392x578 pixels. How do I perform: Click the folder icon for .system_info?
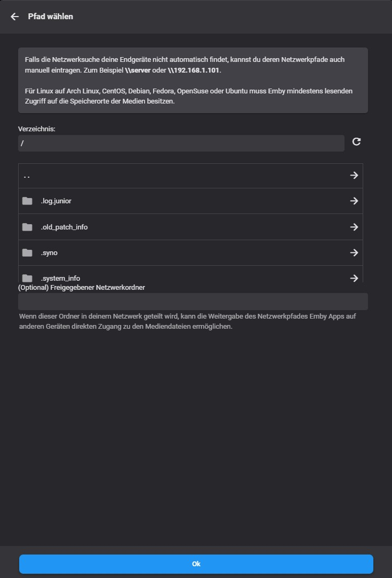pos(27,278)
